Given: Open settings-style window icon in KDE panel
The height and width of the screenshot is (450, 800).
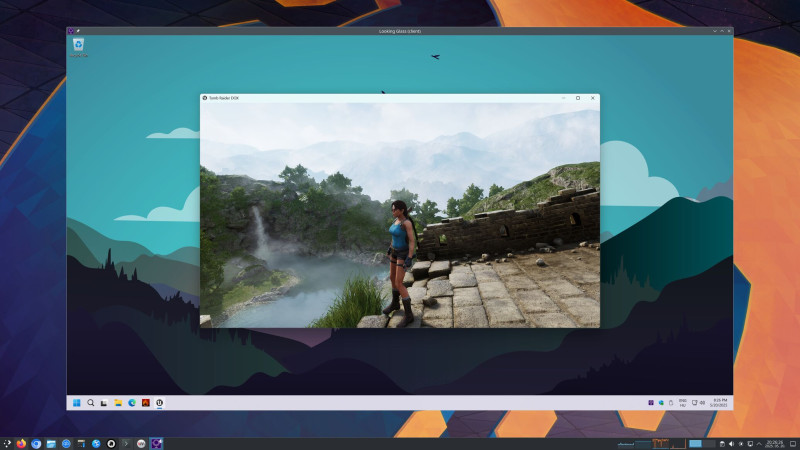Looking at the screenshot, I should coord(81,444).
